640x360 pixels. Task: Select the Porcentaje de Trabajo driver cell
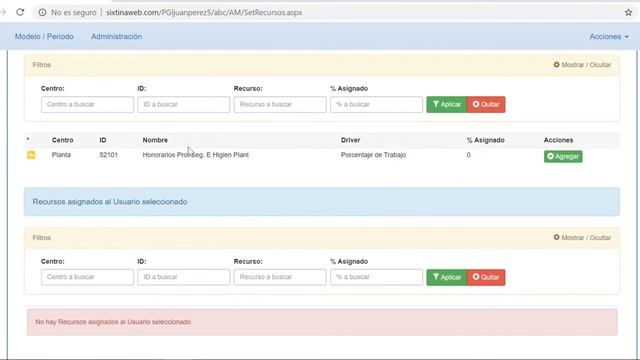(x=373, y=155)
